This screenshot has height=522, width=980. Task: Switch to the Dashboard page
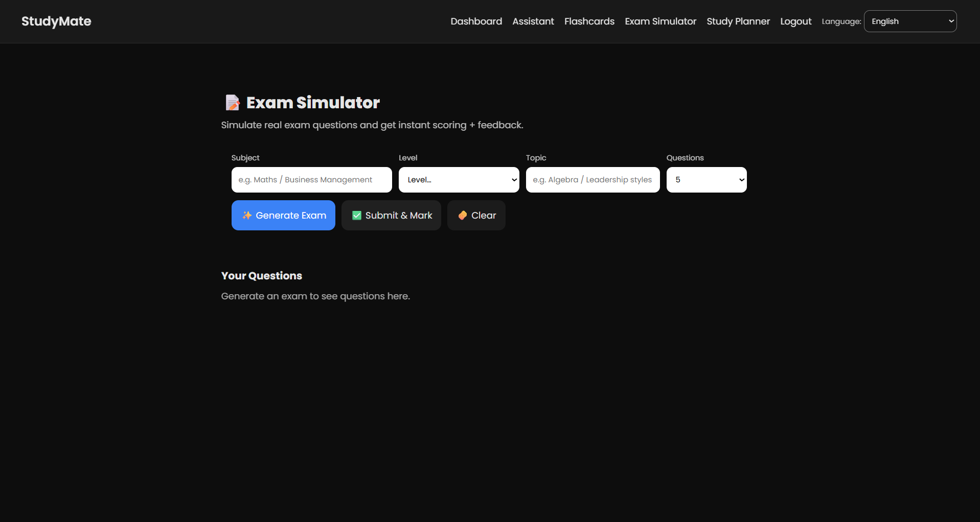(x=475, y=21)
